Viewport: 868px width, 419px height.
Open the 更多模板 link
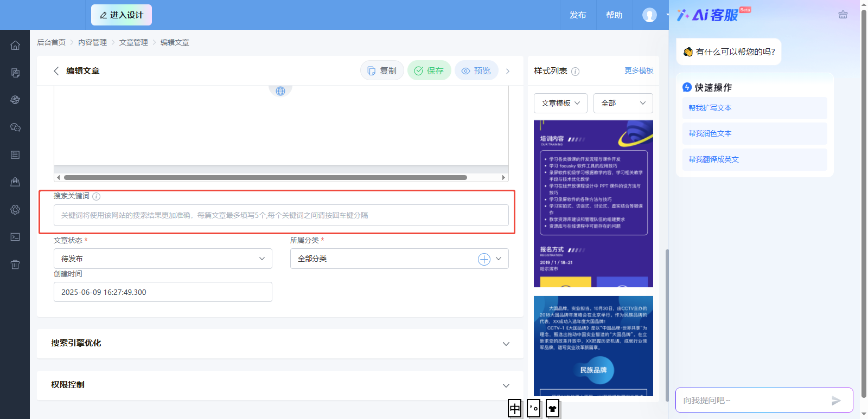click(639, 70)
